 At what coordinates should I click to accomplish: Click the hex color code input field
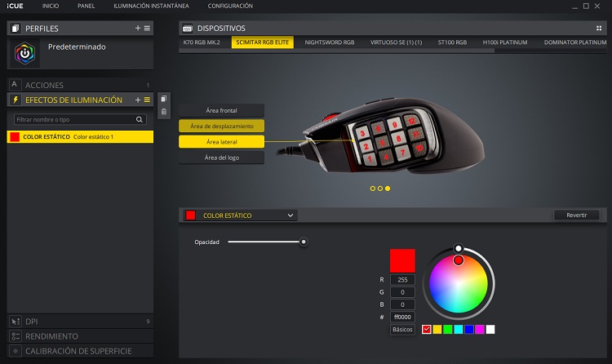tap(402, 317)
